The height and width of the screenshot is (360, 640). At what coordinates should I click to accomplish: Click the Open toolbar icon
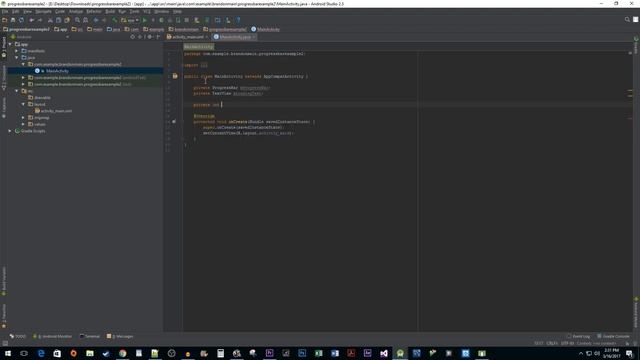tap(4, 20)
